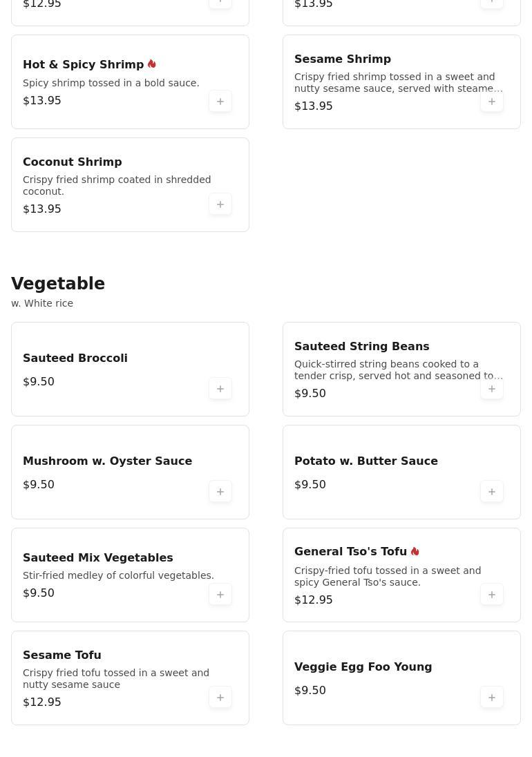Open the Sesame Tofu item title
The image size is (532, 757).
pyautogui.click(x=61, y=655)
